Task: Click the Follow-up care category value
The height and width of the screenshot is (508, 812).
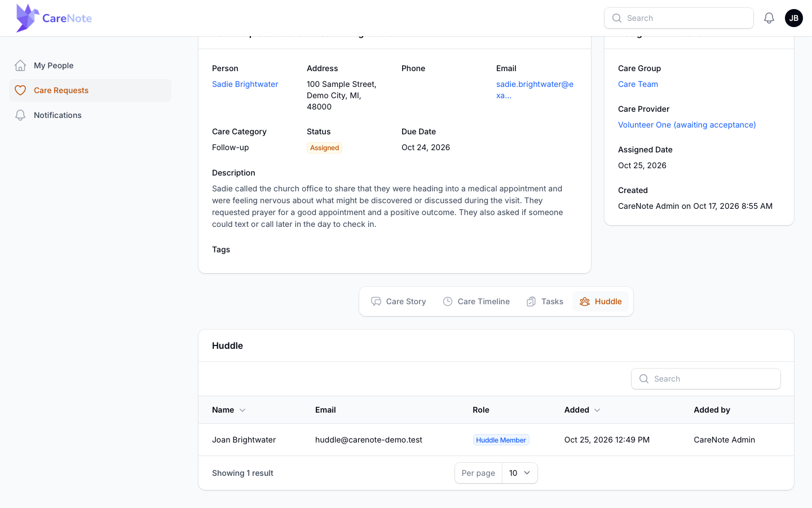Action: pyautogui.click(x=230, y=147)
